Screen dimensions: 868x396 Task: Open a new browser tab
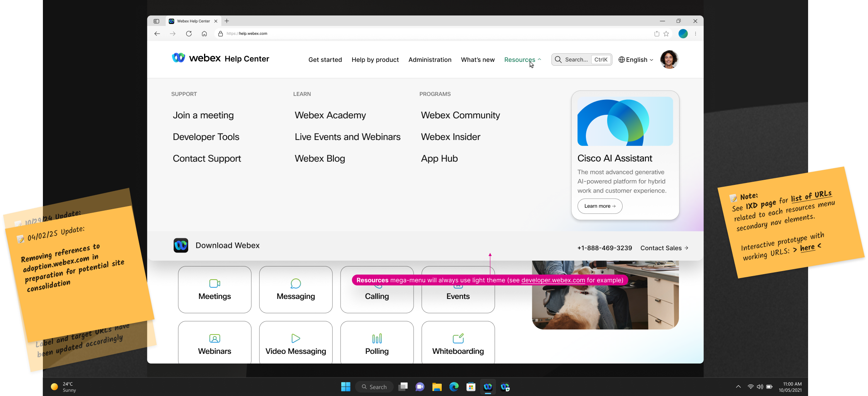tap(227, 21)
